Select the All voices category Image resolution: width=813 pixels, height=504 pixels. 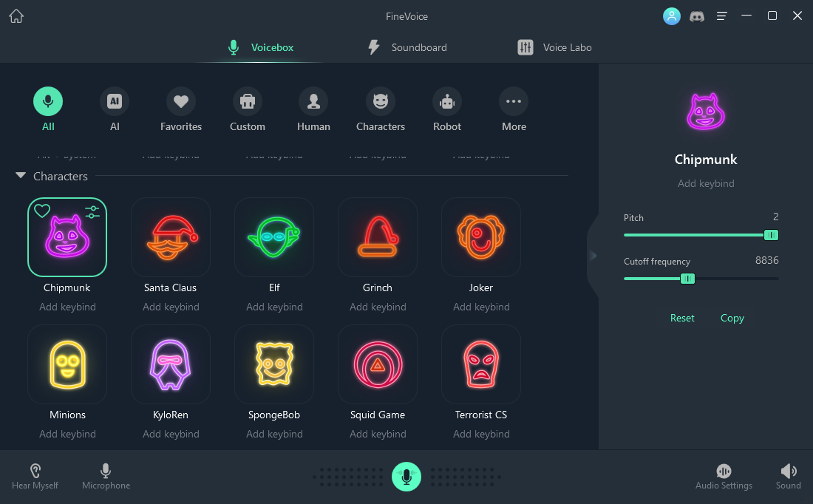click(48, 109)
